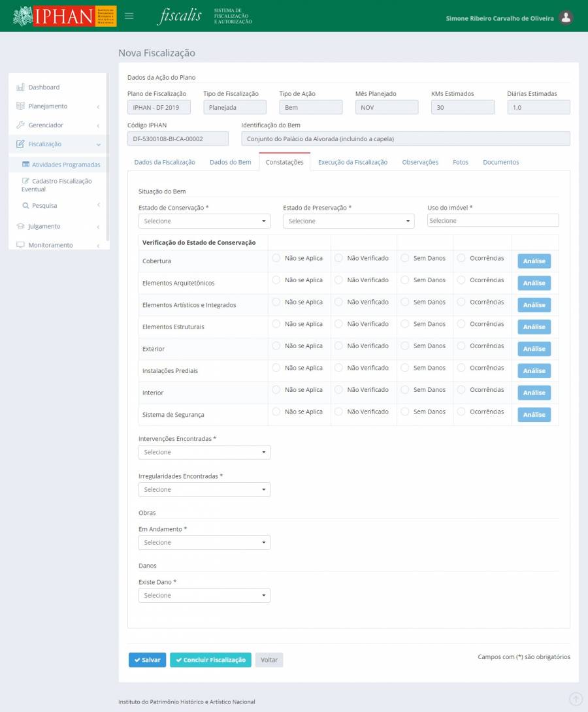Click the Dashboard chart icon in sidebar
Screen dimensions: 588x712
pos(20,87)
